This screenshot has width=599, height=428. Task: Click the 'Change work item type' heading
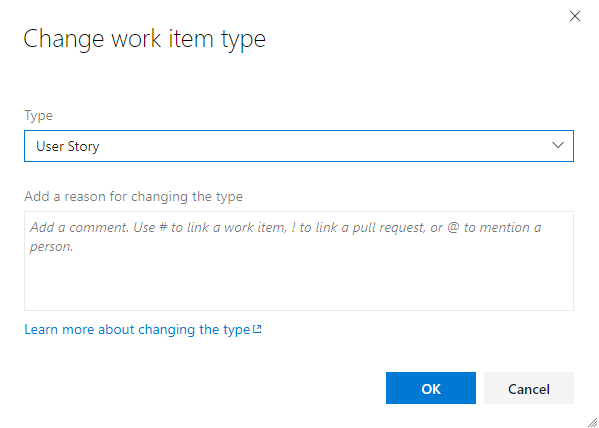pyautogui.click(x=144, y=39)
